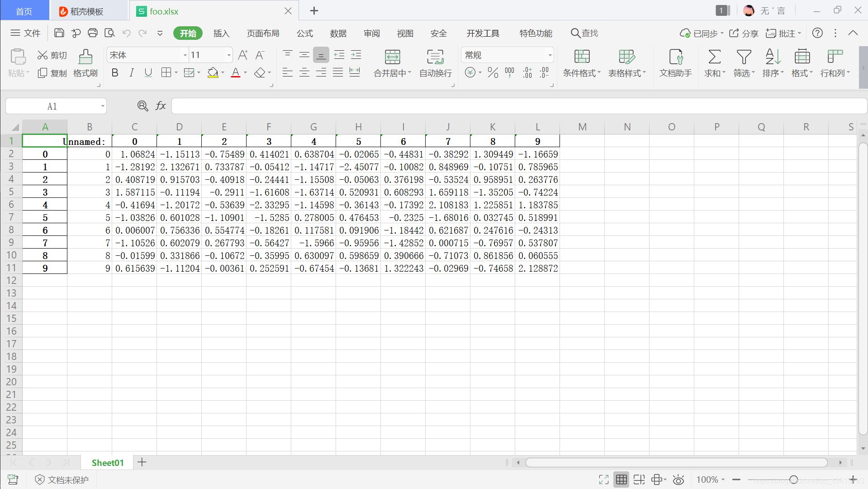Toggle center horizontal alignment
Screen dimensions: 868x489
pos(304,72)
